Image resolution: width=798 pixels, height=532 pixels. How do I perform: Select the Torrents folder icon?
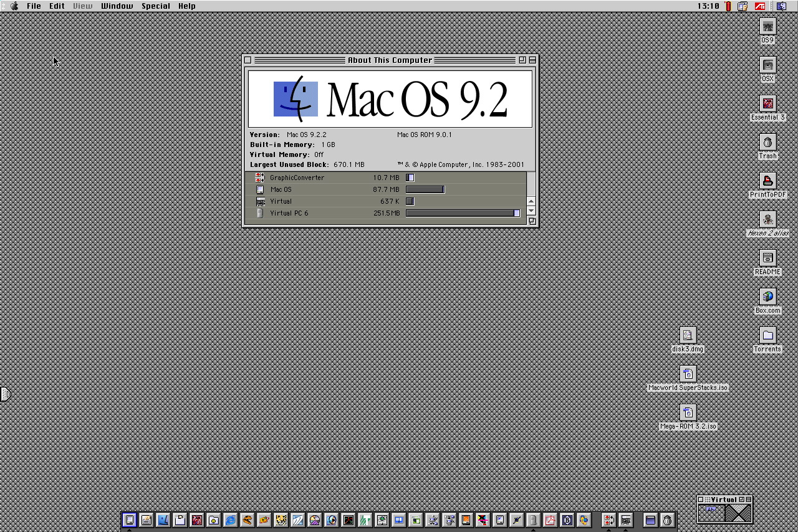(x=767, y=335)
